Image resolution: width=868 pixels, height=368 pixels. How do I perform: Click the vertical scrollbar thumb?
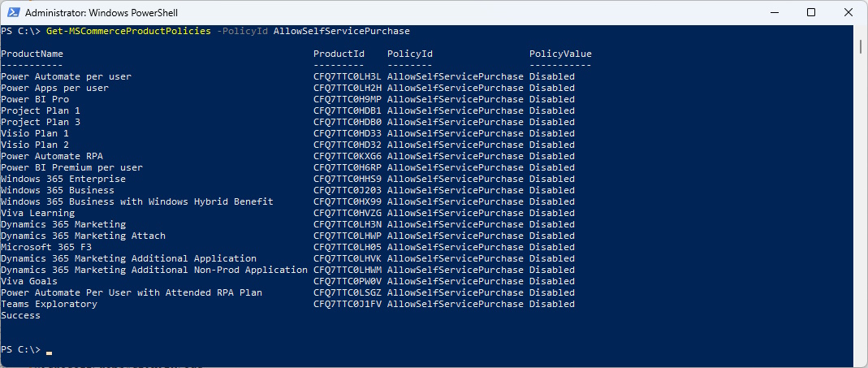tap(860, 46)
